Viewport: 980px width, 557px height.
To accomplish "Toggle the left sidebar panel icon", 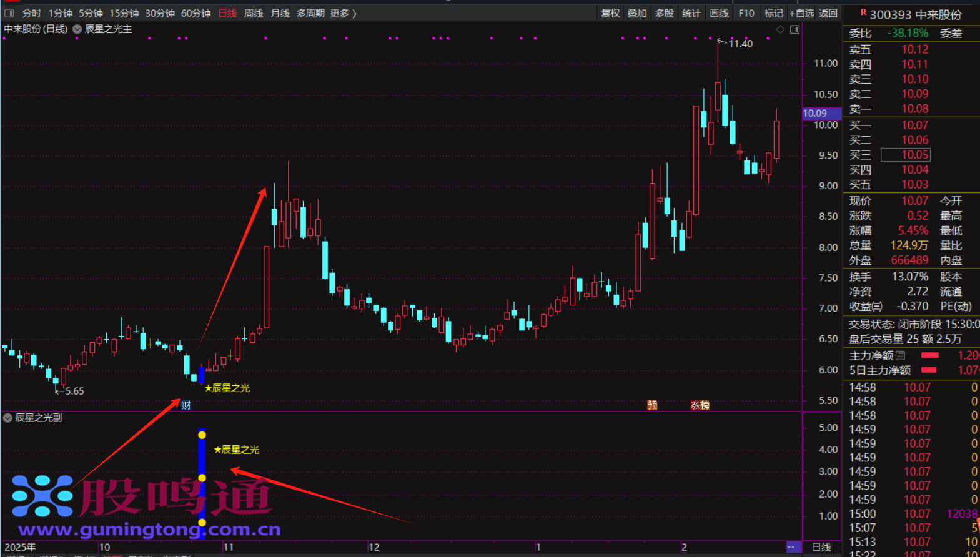I will tap(9, 13).
